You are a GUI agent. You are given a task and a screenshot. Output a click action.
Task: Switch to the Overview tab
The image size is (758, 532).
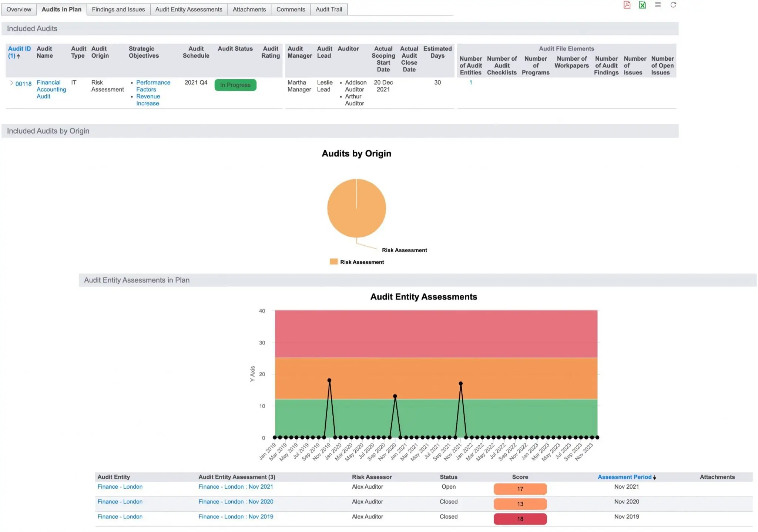click(19, 10)
